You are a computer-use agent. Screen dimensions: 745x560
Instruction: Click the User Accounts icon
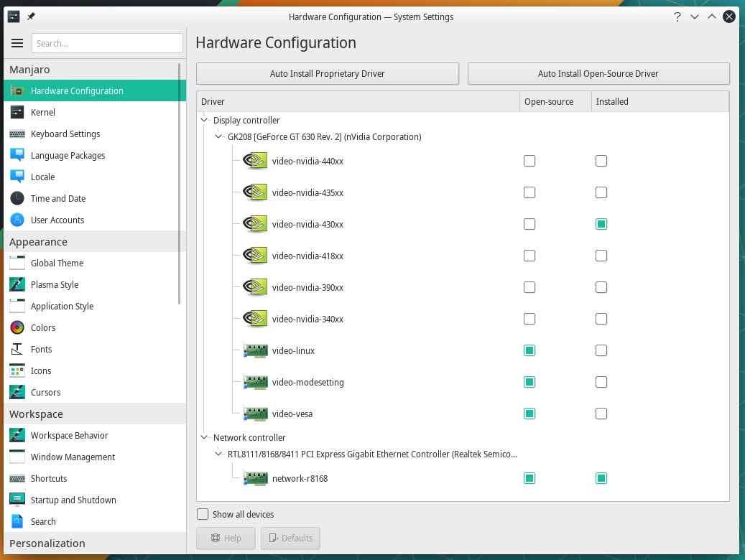(17, 220)
